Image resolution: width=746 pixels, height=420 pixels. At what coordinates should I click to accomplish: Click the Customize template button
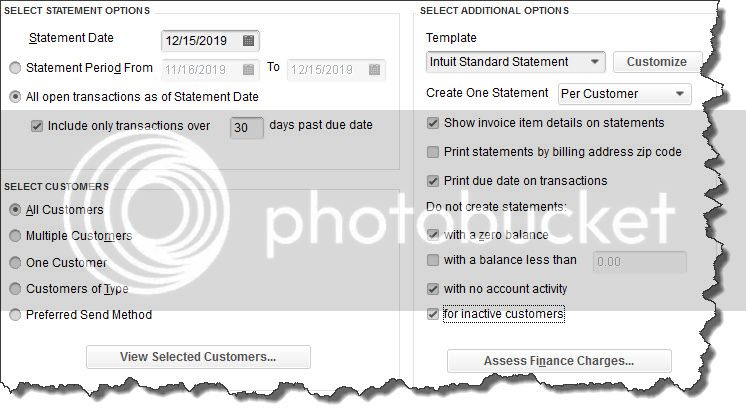[657, 62]
